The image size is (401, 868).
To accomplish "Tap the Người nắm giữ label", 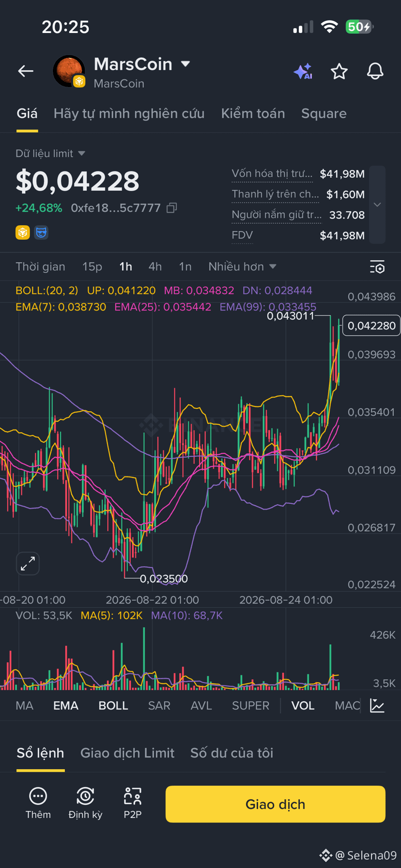I will [x=277, y=215].
